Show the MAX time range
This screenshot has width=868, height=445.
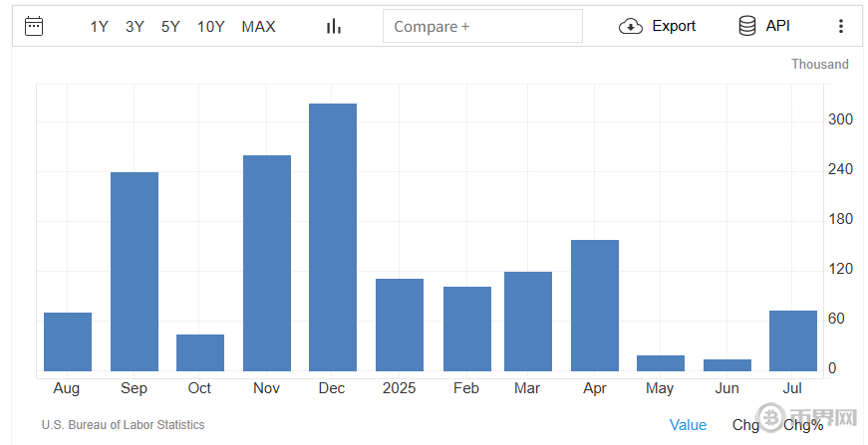pyautogui.click(x=258, y=27)
